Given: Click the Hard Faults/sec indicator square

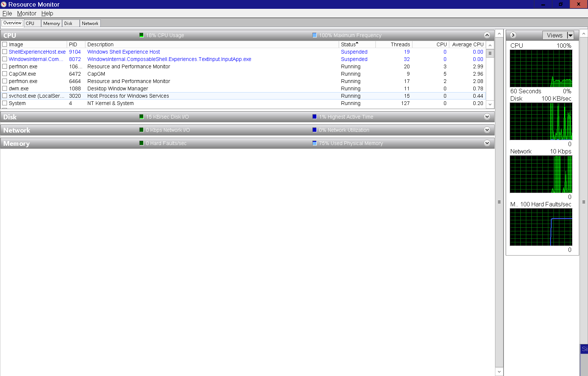Looking at the screenshot, I should [x=141, y=143].
